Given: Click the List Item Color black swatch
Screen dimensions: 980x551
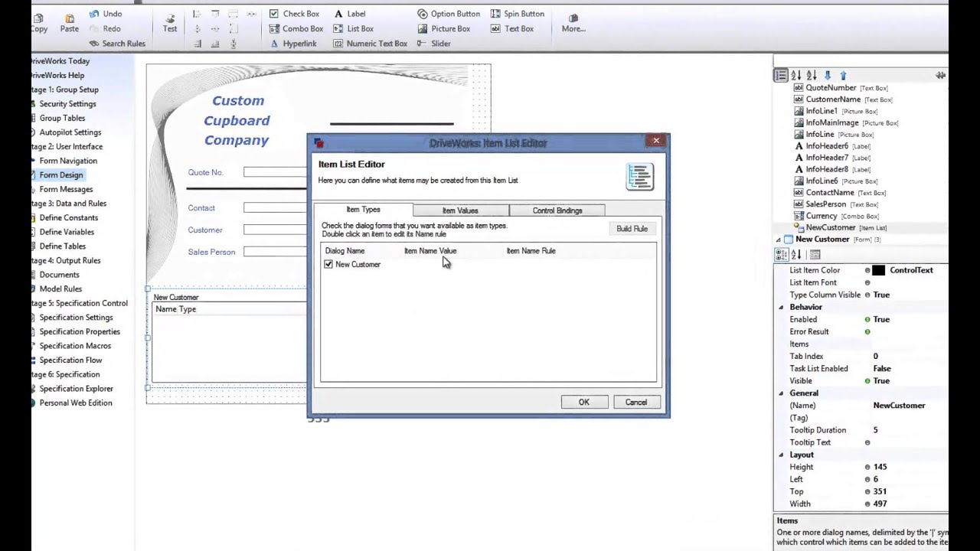Looking at the screenshot, I should click(878, 270).
